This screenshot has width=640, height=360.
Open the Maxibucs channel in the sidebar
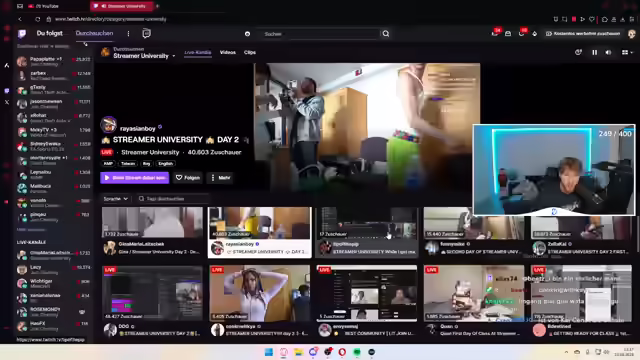[x=53, y=188]
